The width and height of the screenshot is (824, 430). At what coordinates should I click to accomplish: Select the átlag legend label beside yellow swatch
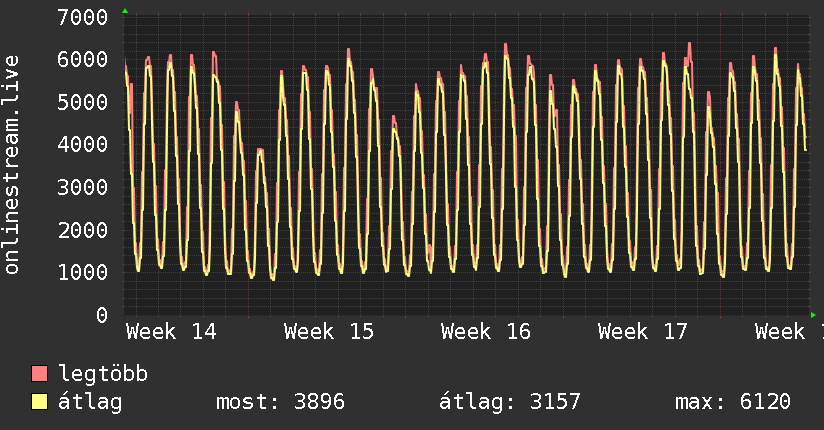(91, 402)
